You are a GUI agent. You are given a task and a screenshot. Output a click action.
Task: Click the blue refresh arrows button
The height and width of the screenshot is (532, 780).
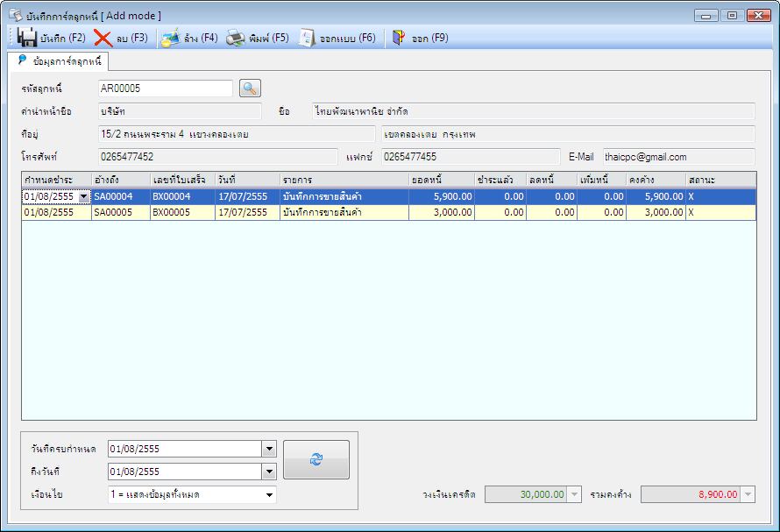[316, 459]
